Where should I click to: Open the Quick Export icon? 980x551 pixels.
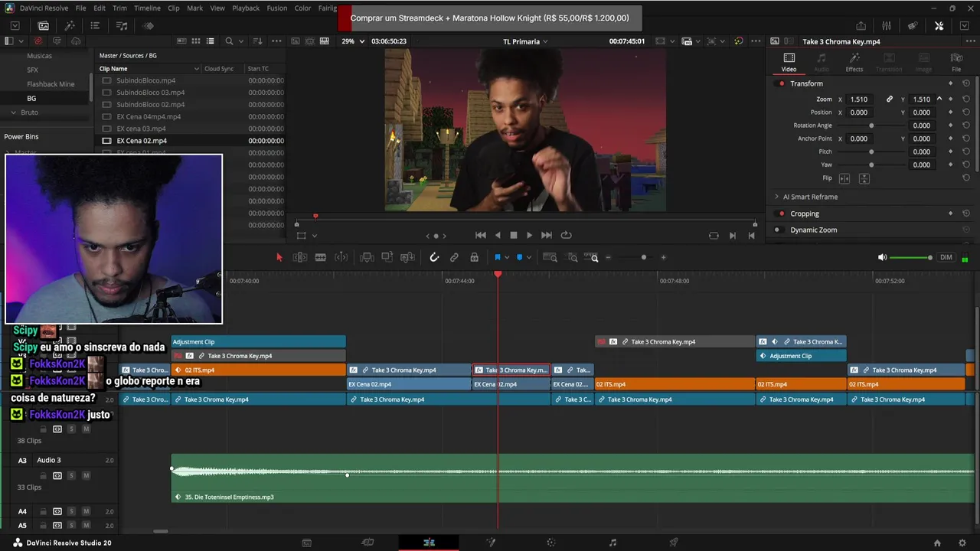(x=861, y=25)
